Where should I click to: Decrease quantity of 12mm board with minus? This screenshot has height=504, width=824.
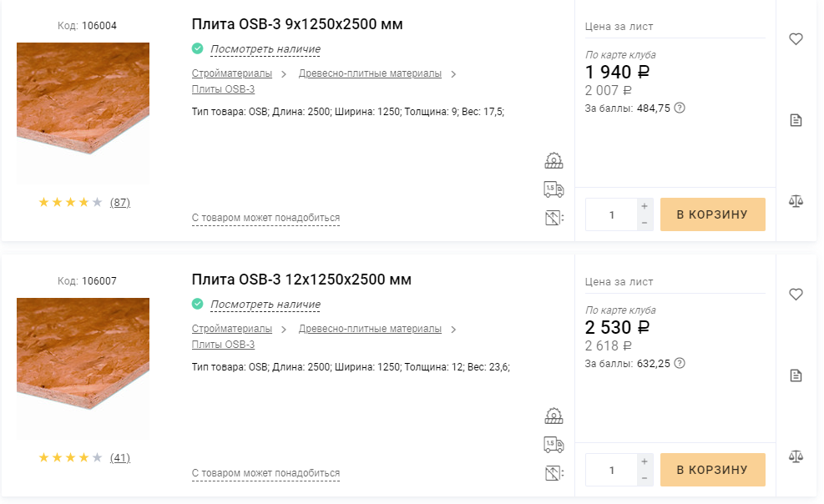pos(644,478)
